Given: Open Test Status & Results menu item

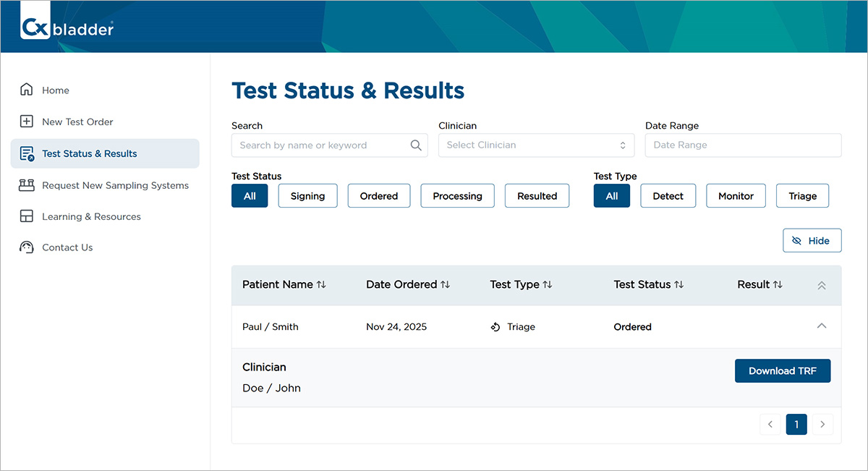Looking at the screenshot, I should [89, 153].
